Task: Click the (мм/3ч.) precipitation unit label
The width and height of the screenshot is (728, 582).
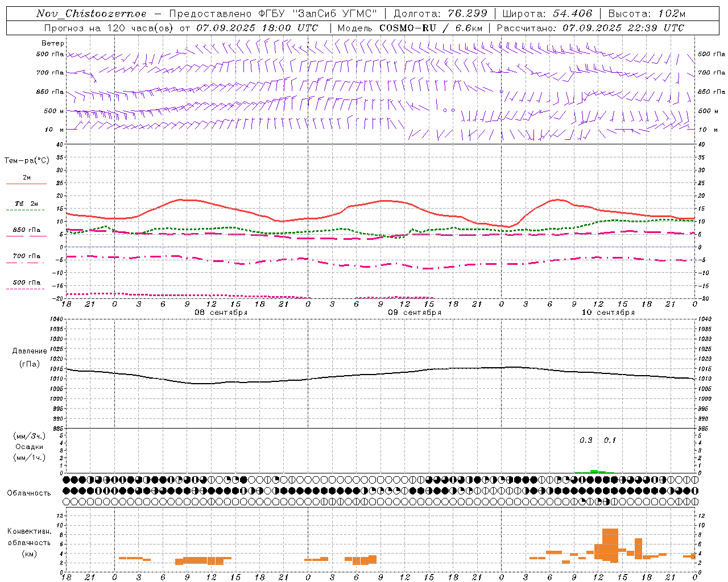Action: pyautogui.click(x=30, y=436)
